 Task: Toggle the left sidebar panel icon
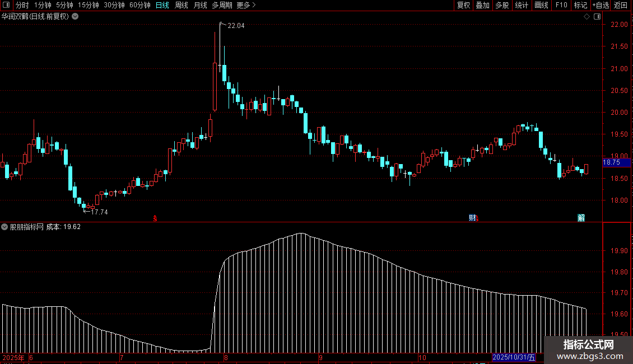6,5
